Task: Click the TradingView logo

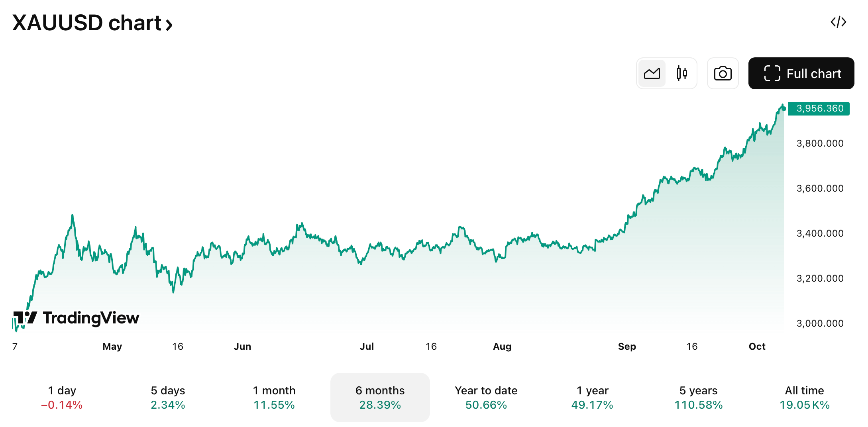Action: pyautogui.click(x=77, y=318)
